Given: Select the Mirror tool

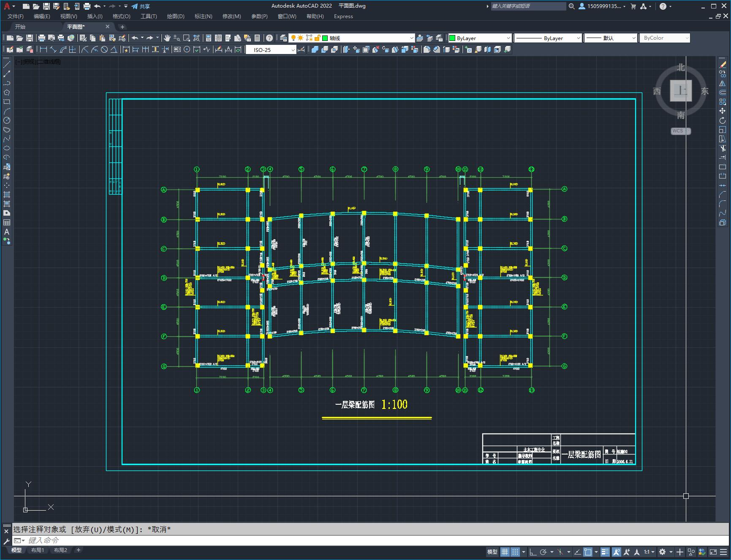Looking at the screenshot, I should point(723,84).
